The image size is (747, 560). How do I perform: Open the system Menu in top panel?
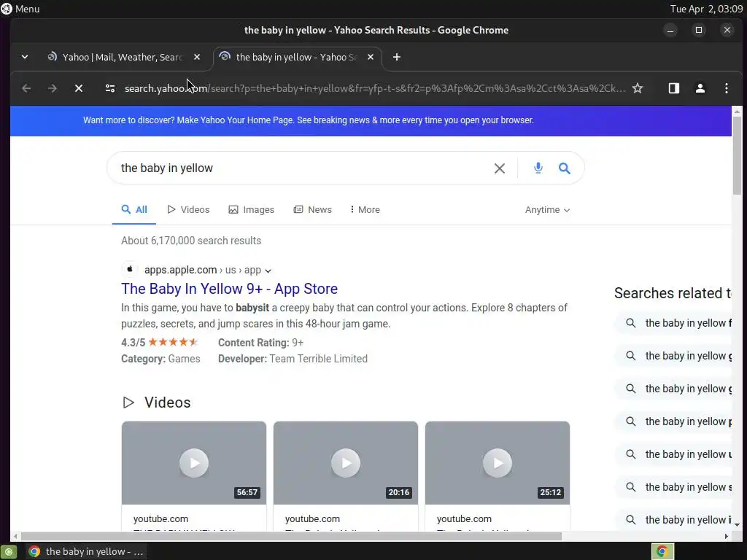click(x=20, y=9)
